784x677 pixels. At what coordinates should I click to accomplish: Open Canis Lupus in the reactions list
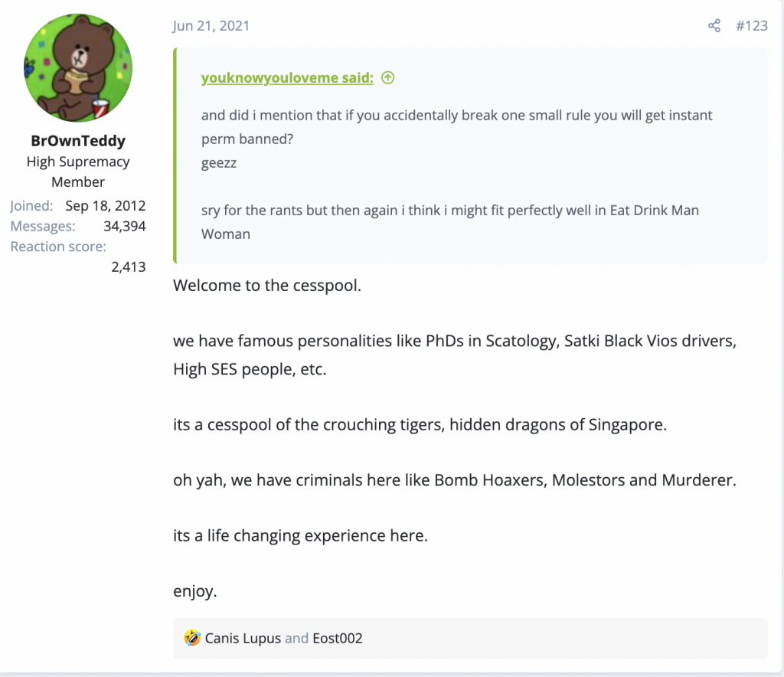click(243, 638)
